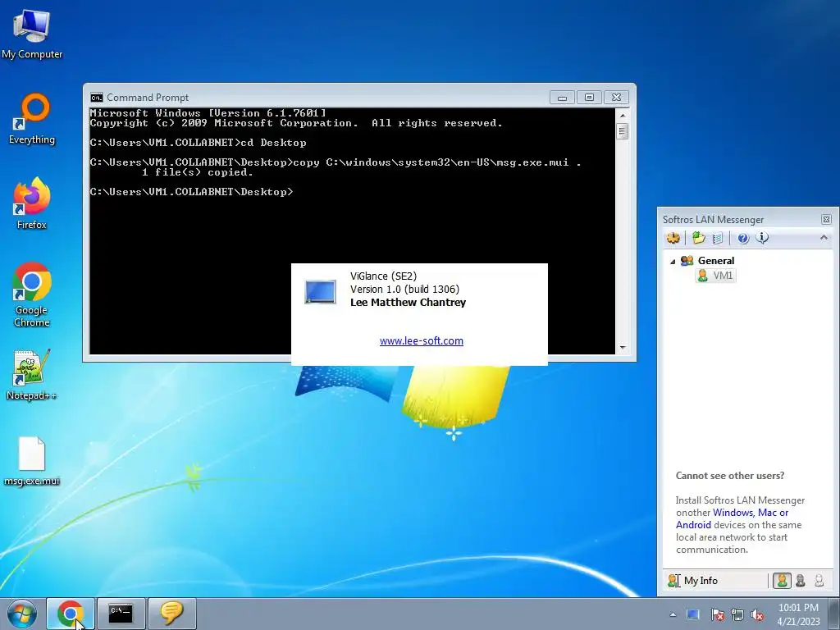
Task: Open the muted volume tray icon
Action: point(757,615)
